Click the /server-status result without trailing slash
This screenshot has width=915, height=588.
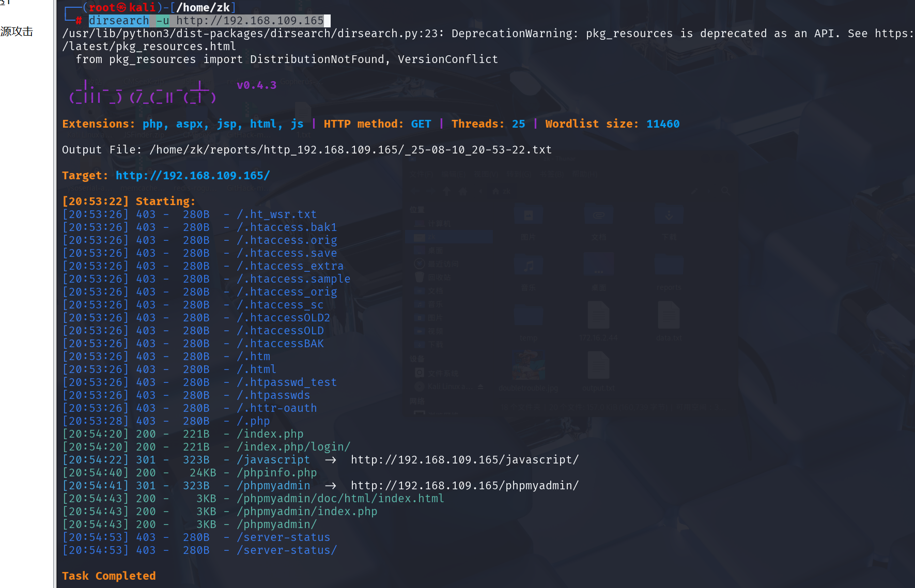pos(283,537)
